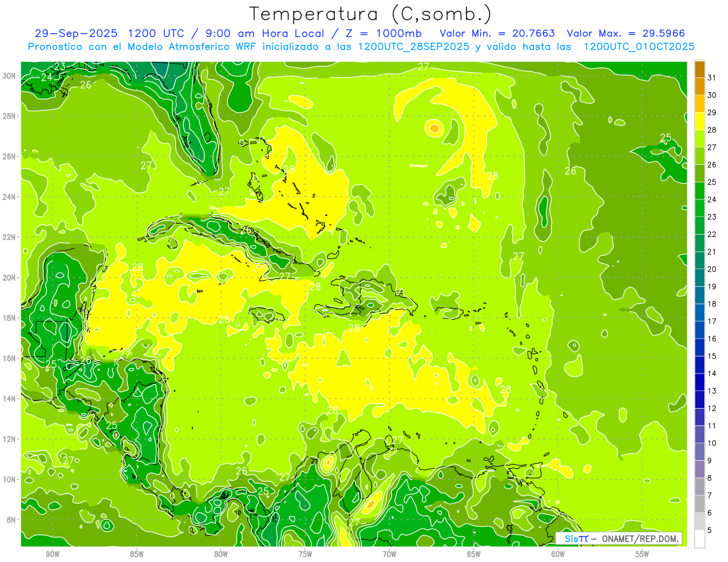Click the '1200UTC_28SEP2025' initialization time
Viewport: 728px width, 562px height.
pos(413,47)
